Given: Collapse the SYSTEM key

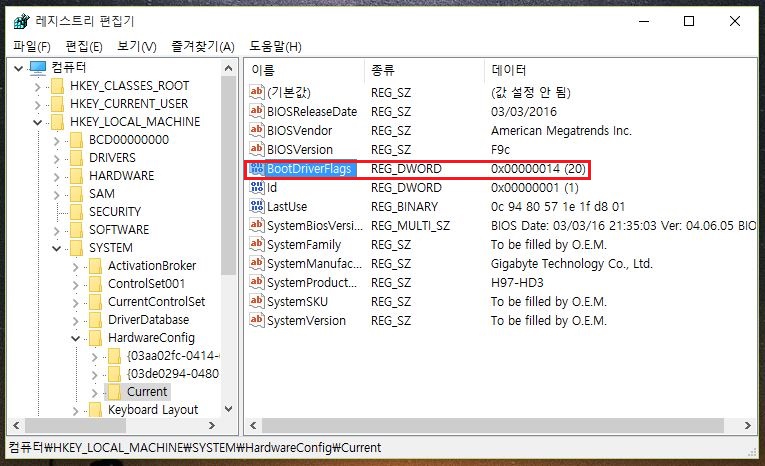Looking at the screenshot, I should tap(57, 249).
